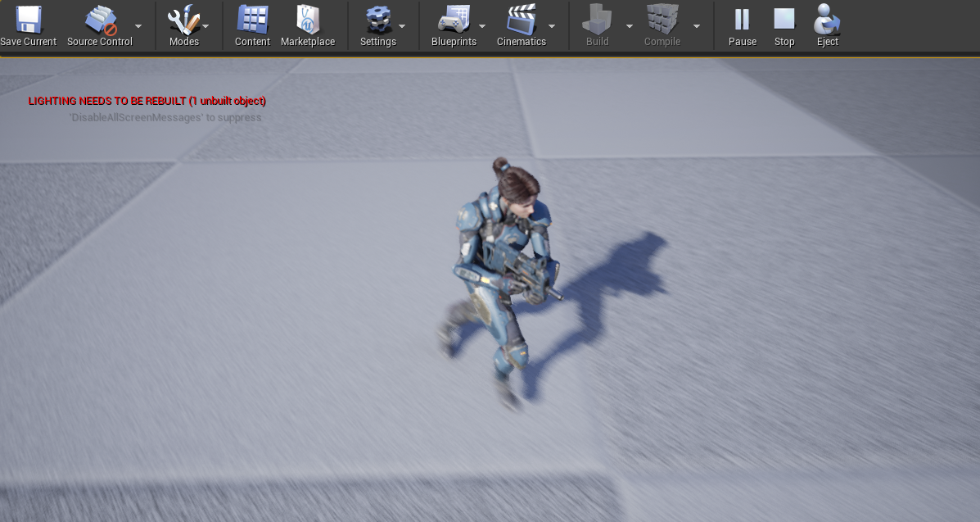Viewport: 980px width, 522px height.
Task: Open the Blueprints gamepad icon
Action: [x=454, y=19]
